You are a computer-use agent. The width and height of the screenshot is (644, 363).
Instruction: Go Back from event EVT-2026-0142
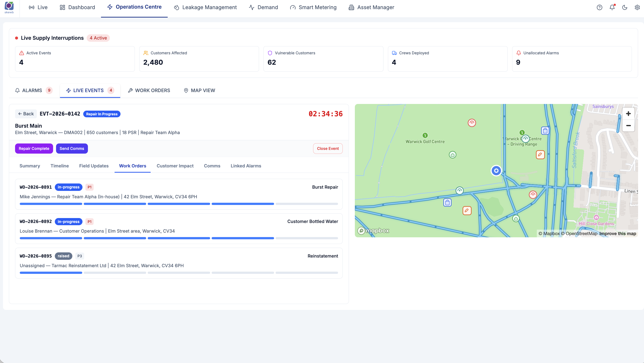tap(26, 114)
